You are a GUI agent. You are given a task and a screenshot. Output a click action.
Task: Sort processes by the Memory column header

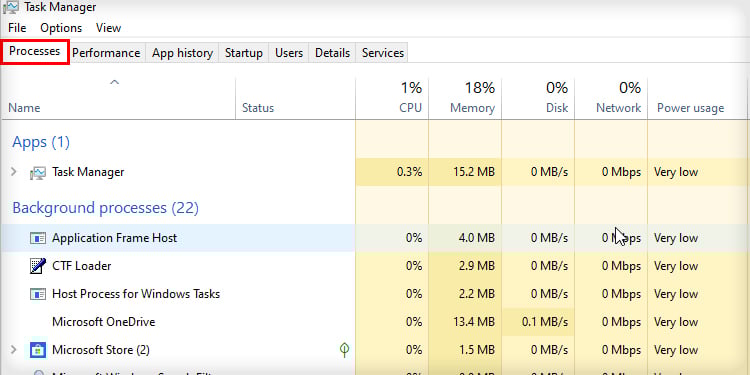(x=465, y=98)
